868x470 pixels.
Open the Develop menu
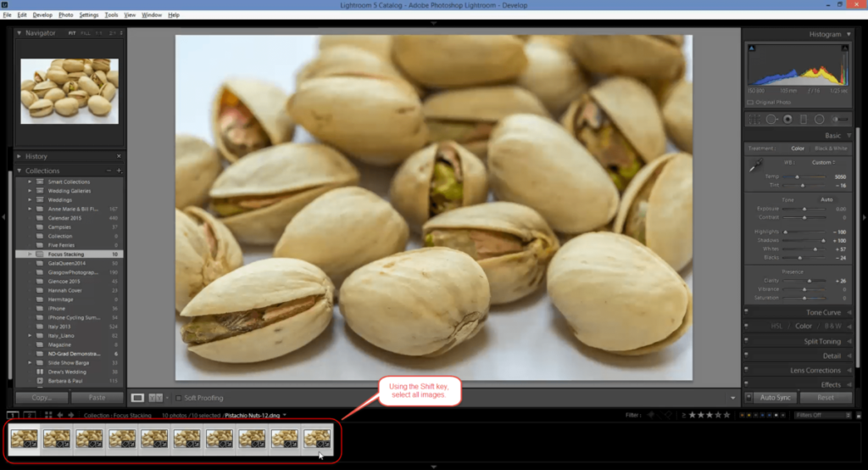(42, 15)
